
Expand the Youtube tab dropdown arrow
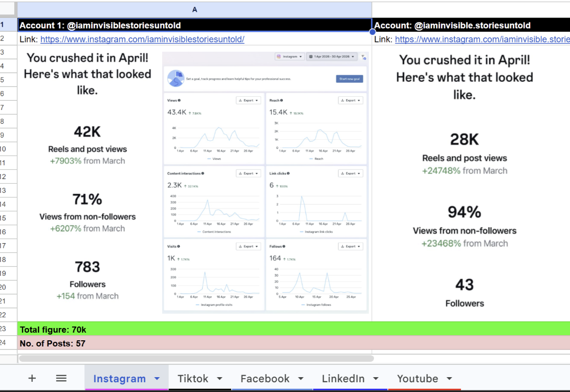449,379
